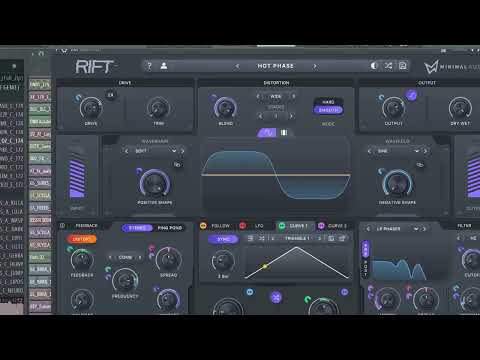Screen dimensions: 480x360
Task: Open the LP Phaser filter type dropdown
Action: tap(397, 229)
